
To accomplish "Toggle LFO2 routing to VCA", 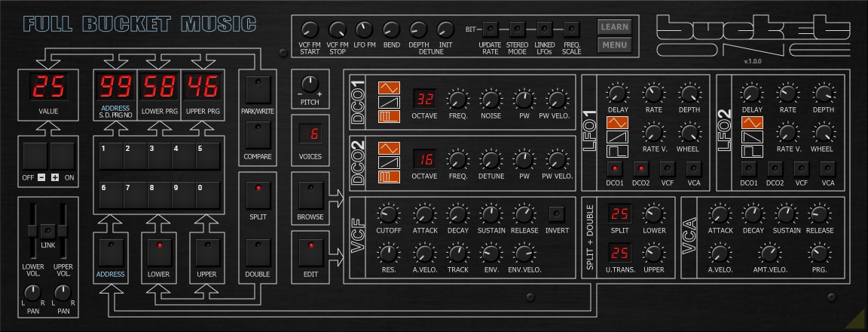I will pyautogui.click(x=827, y=168).
